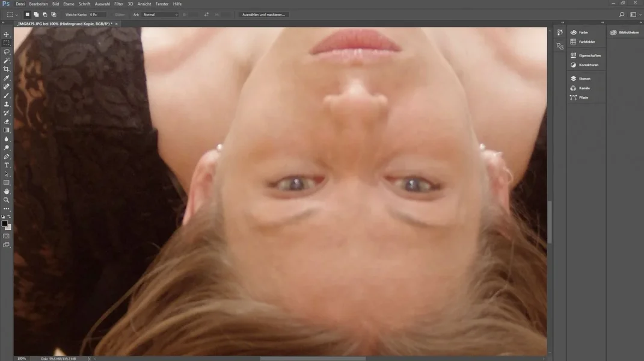This screenshot has height=361, width=644.
Task: Open the Datei menu
Action: 20,4
